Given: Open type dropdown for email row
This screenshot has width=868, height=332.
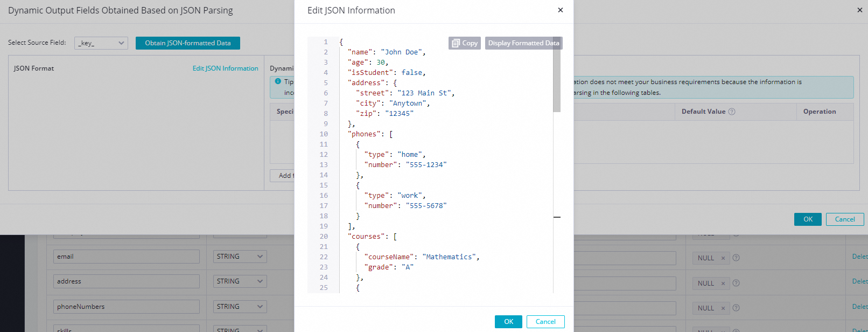Looking at the screenshot, I should click(240, 257).
